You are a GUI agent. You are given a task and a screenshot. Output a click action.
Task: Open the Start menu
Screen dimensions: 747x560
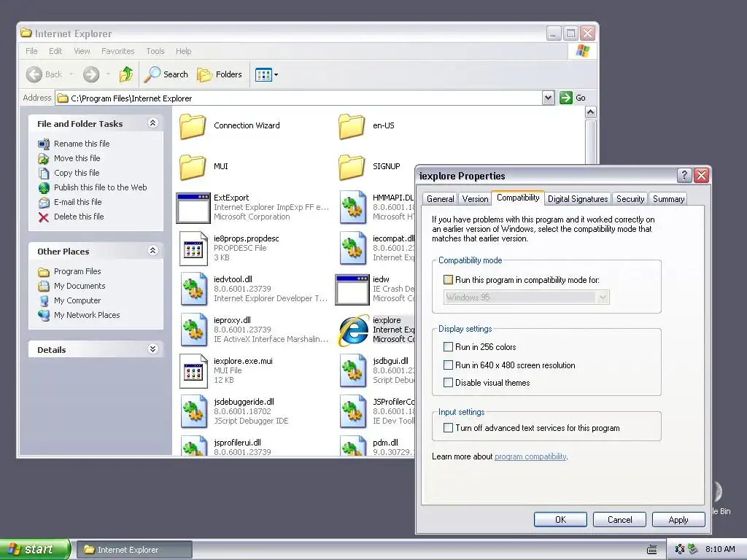pos(35,549)
